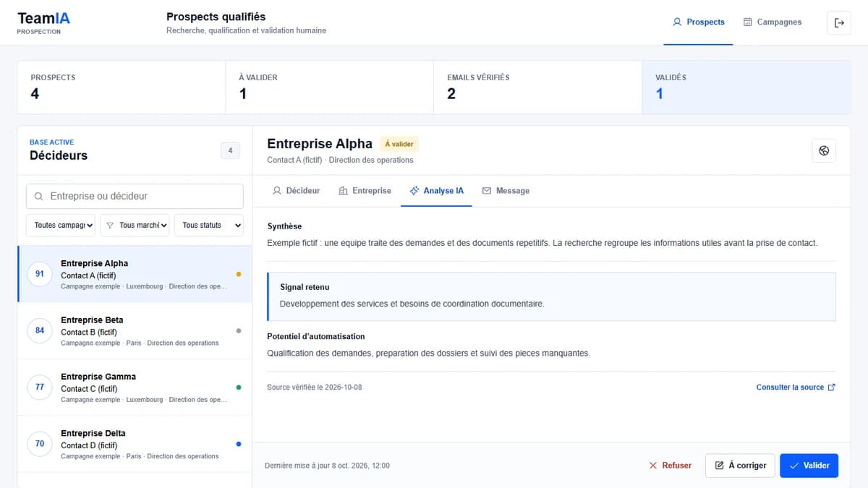Select the Entreprise Gamma prospect row

pyautogui.click(x=135, y=388)
